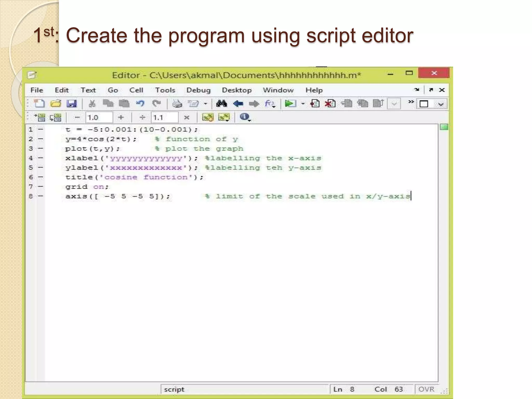Multiply value using the × button
532x399 pixels.
click(187, 117)
